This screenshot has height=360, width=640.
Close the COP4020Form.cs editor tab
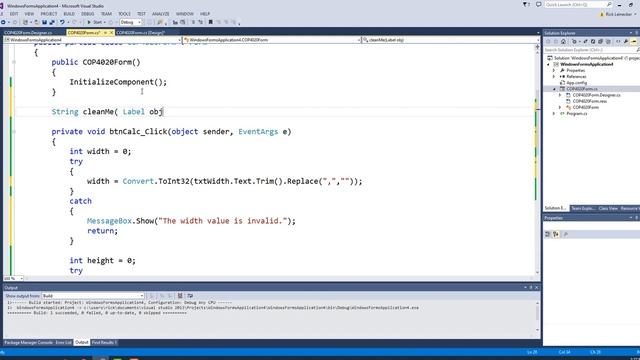111,33
